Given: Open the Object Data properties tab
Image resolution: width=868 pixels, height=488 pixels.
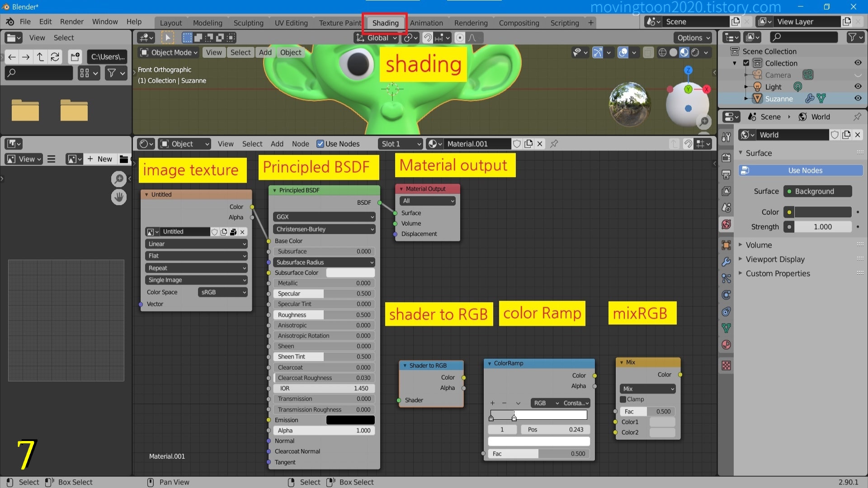Looking at the screenshot, I should pos(726,328).
